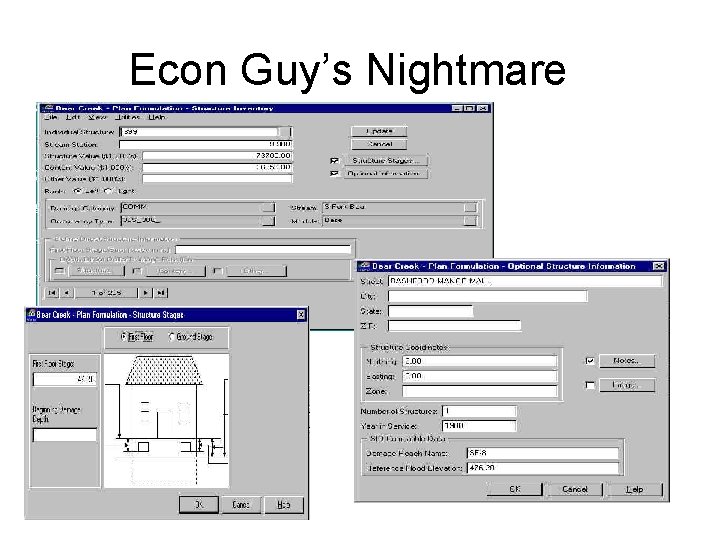Click the Optional Structure Information title icon
Screen dimensions: 720x540
365,266
